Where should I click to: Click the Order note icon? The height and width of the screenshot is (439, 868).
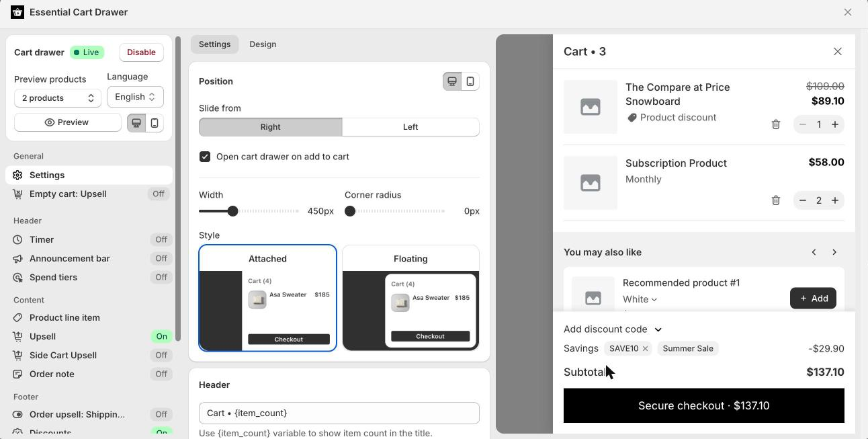point(17,374)
